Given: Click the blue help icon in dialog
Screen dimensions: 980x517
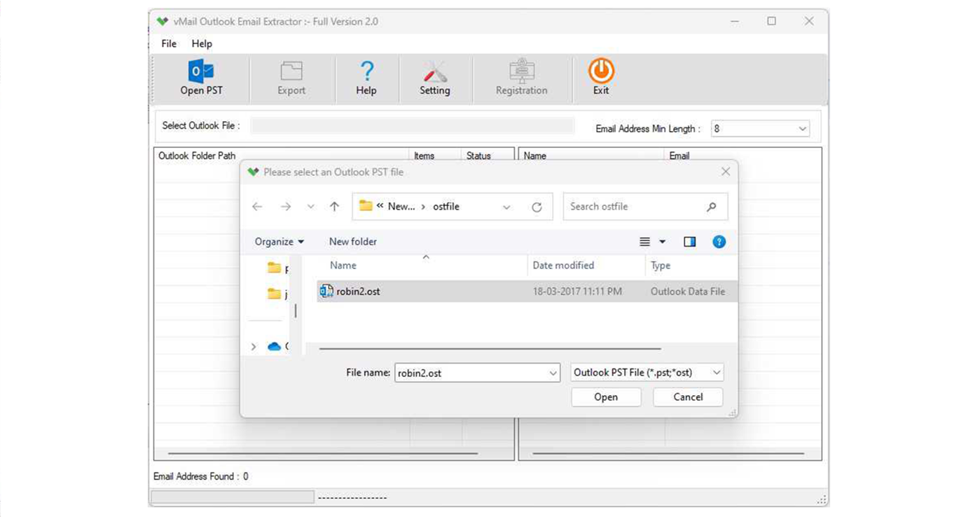Looking at the screenshot, I should pyautogui.click(x=719, y=242).
